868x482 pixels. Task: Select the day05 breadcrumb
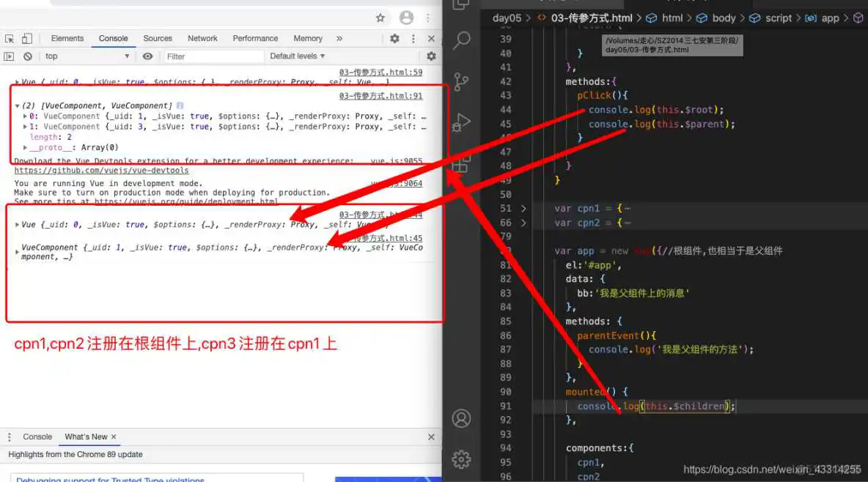(x=507, y=18)
